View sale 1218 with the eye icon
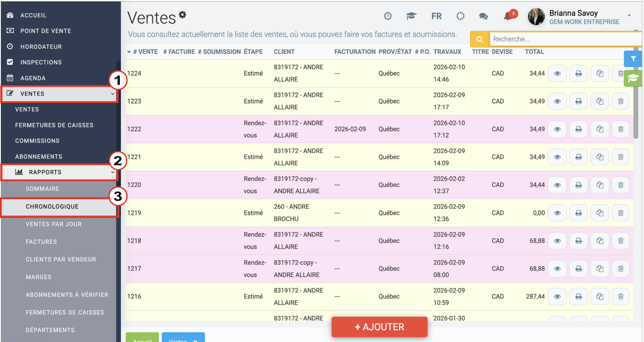The width and height of the screenshot is (644, 342). point(557,241)
